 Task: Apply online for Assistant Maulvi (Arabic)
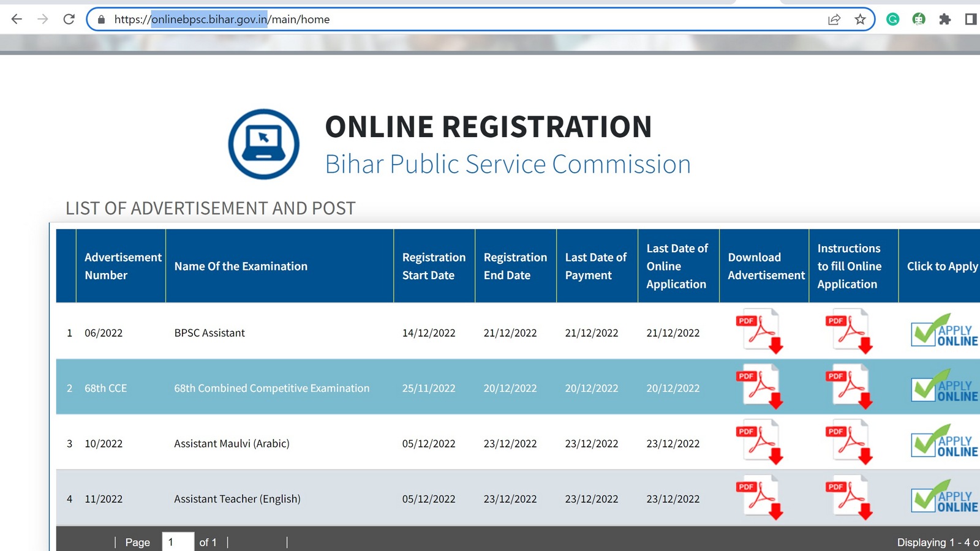coord(944,441)
